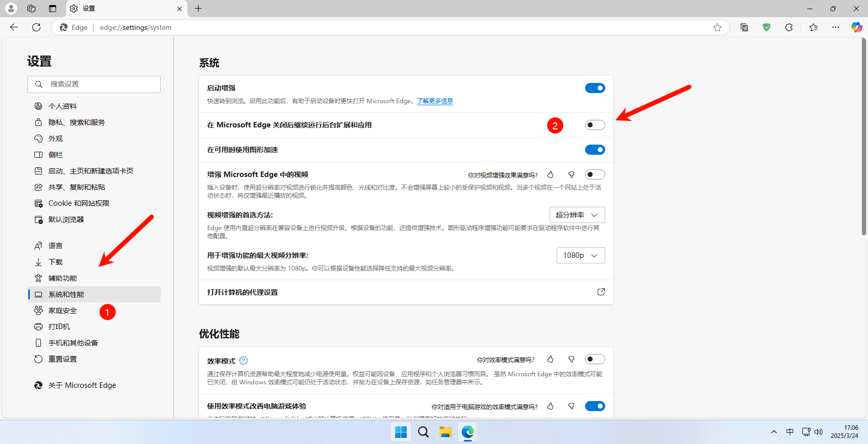Click the 中 input method indicator
This screenshot has height=444, width=868.
(790, 432)
